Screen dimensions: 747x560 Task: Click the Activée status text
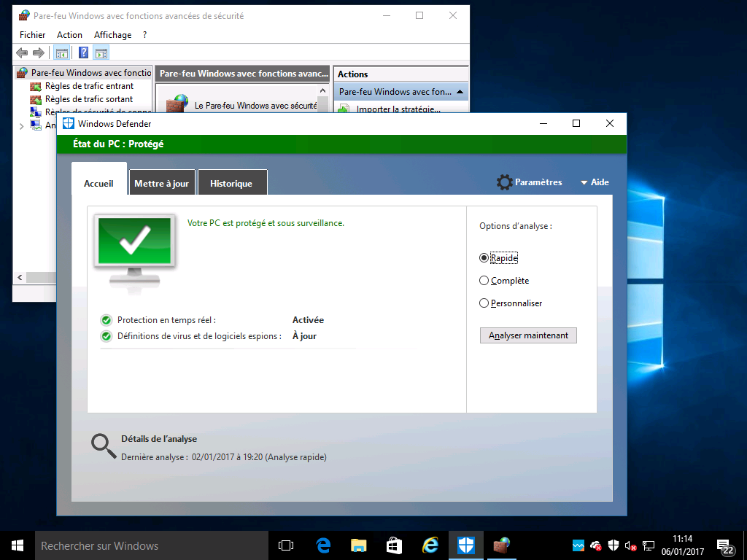click(309, 320)
